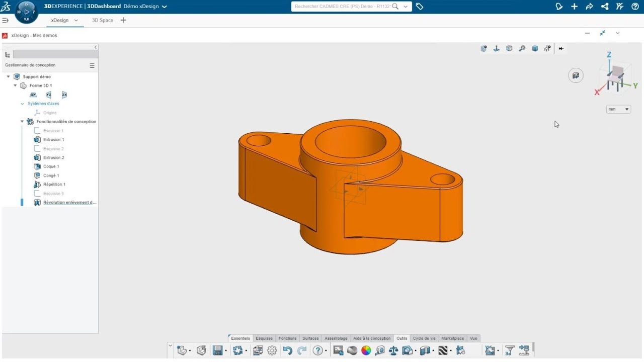Click the zoom-to-fit magnifier icon
The image size is (644, 362).
(x=522, y=48)
